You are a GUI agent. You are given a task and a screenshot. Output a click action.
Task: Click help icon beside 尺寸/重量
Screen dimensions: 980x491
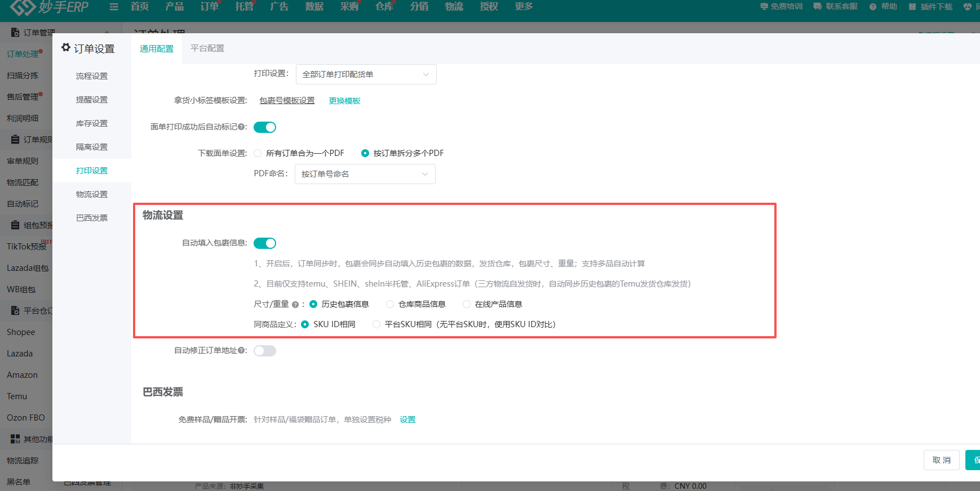pyautogui.click(x=295, y=305)
